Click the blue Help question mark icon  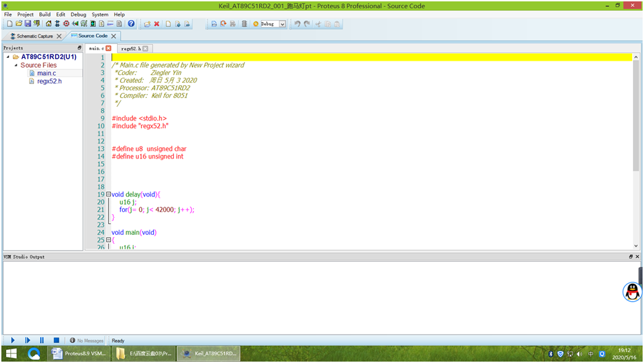point(131,24)
